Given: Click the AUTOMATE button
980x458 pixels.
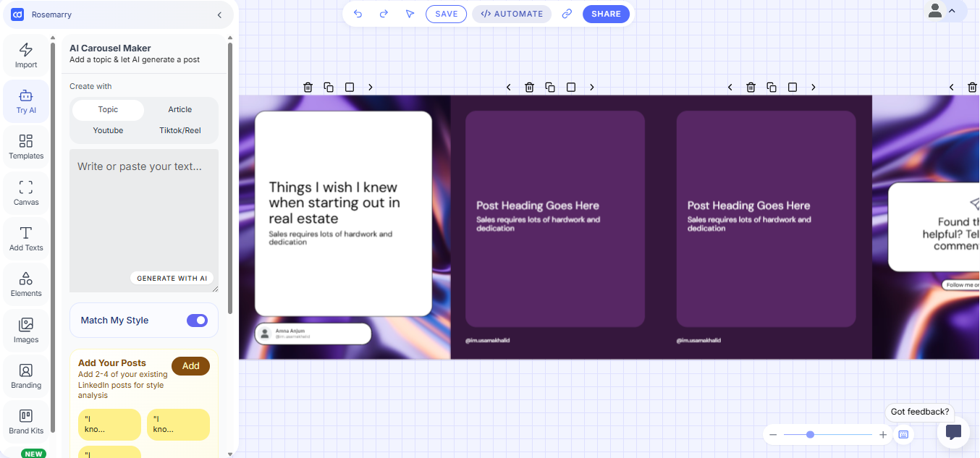Looking at the screenshot, I should coord(512,14).
